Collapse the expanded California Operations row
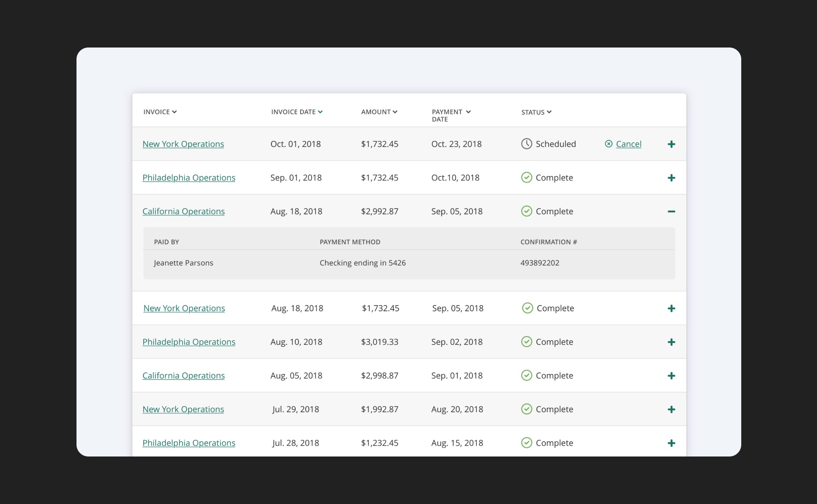817x504 pixels. point(671,212)
